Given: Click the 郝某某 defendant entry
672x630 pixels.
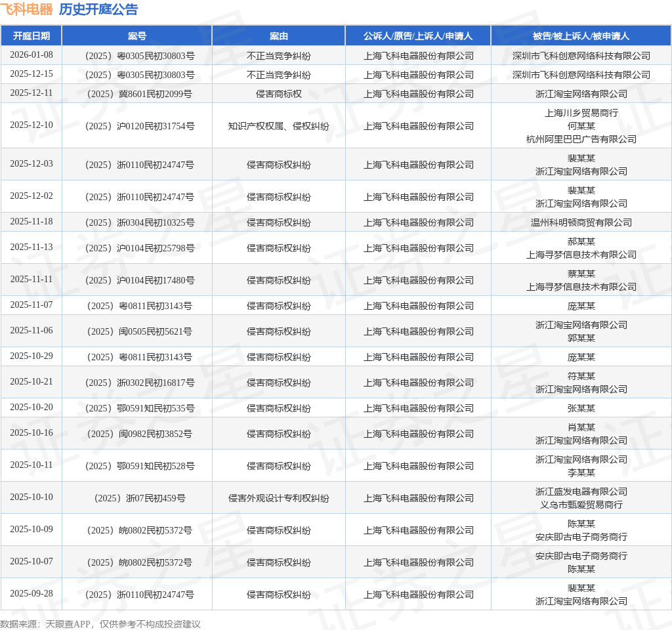Looking at the screenshot, I should click(581, 241).
